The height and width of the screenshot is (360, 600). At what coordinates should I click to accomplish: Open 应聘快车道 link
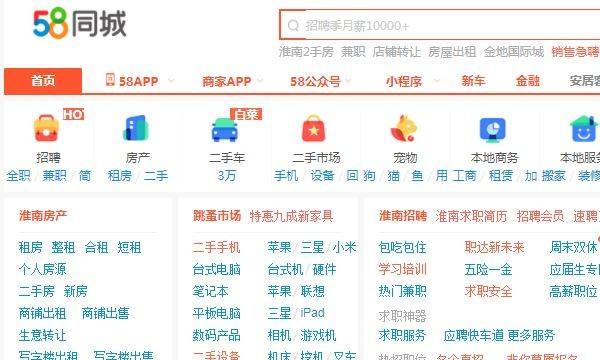tap(474, 336)
